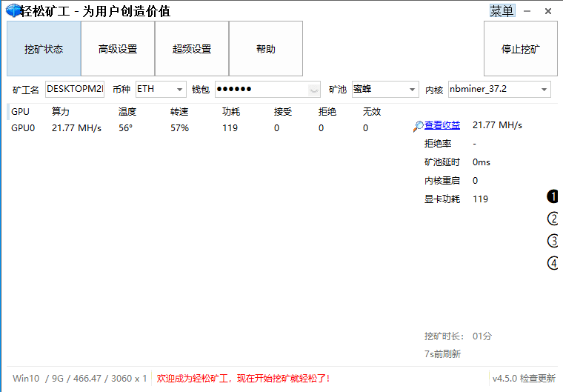Switch to page 2 circle indicator
Viewport: 563px width, 392px height.
(x=553, y=219)
